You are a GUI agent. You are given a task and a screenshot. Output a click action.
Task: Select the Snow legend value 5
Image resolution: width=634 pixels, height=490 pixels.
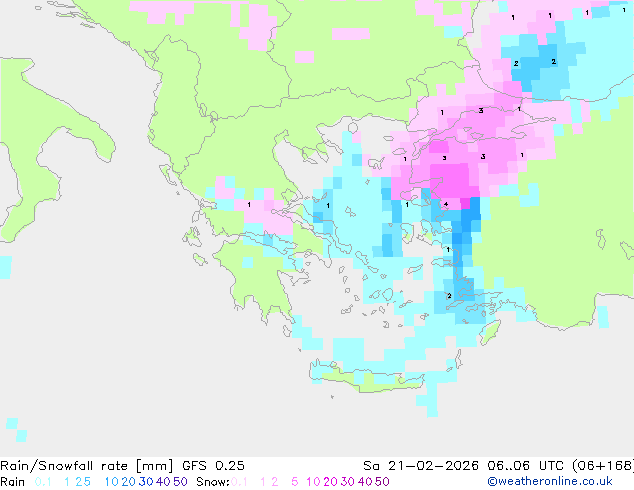tap(295, 482)
